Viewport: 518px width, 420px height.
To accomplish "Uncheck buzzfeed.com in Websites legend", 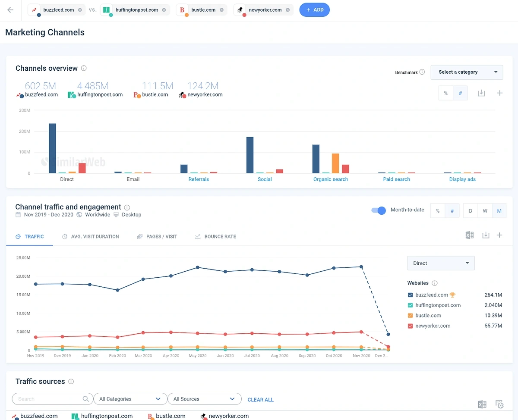I will pos(411,295).
